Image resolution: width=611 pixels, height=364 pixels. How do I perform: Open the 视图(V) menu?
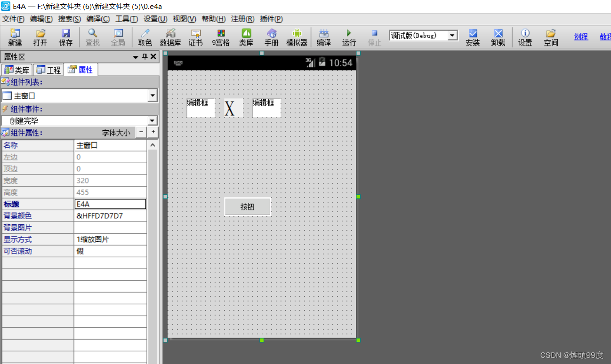(x=185, y=19)
